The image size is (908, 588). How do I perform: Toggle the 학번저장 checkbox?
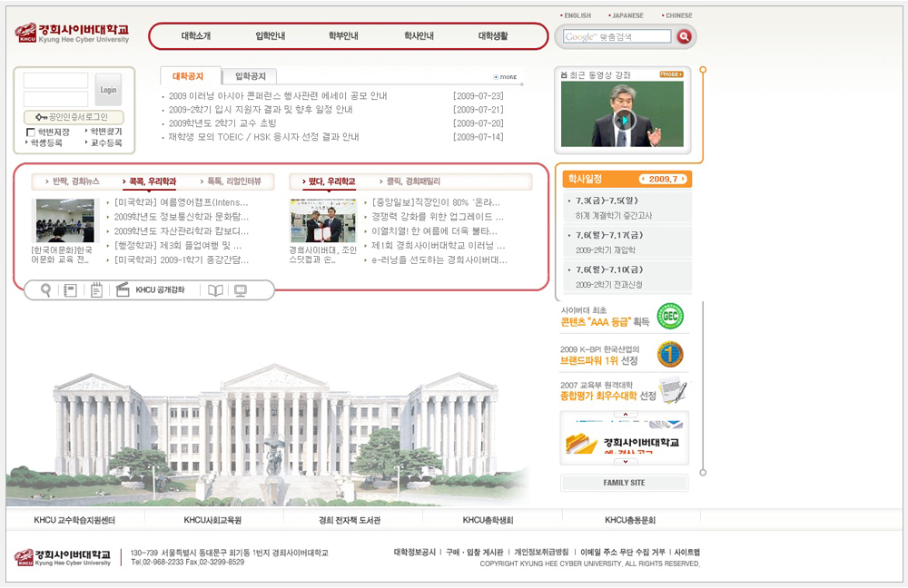[x=30, y=132]
